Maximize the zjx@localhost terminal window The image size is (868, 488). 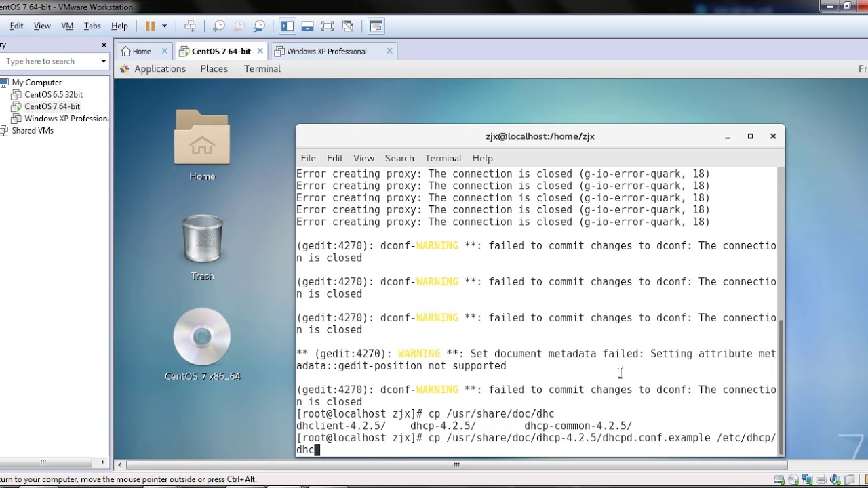pos(750,136)
